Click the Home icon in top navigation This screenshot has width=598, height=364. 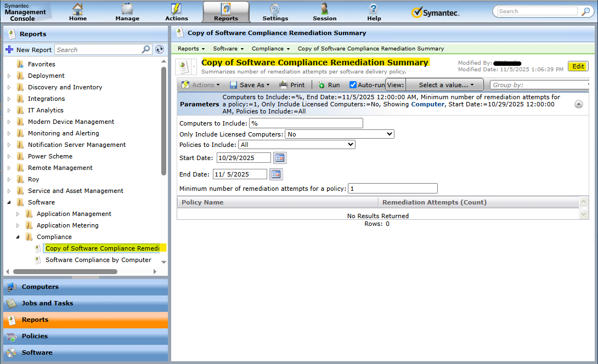(78, 9)
